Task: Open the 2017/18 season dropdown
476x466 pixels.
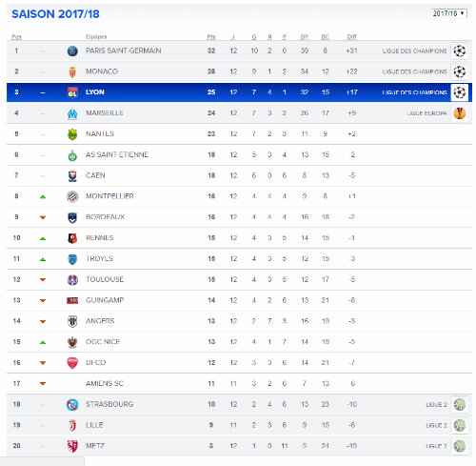Action: pos(448,13)
